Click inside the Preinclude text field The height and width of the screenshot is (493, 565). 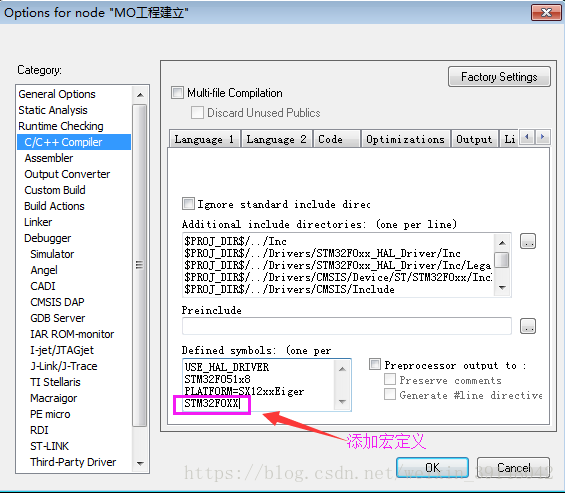click(x=347, y=326)
